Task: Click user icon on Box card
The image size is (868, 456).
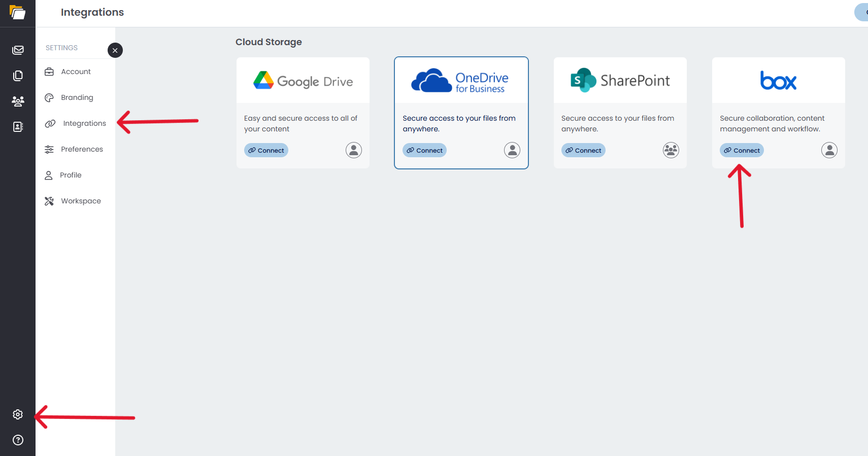Action: click(x=829, y=150)
